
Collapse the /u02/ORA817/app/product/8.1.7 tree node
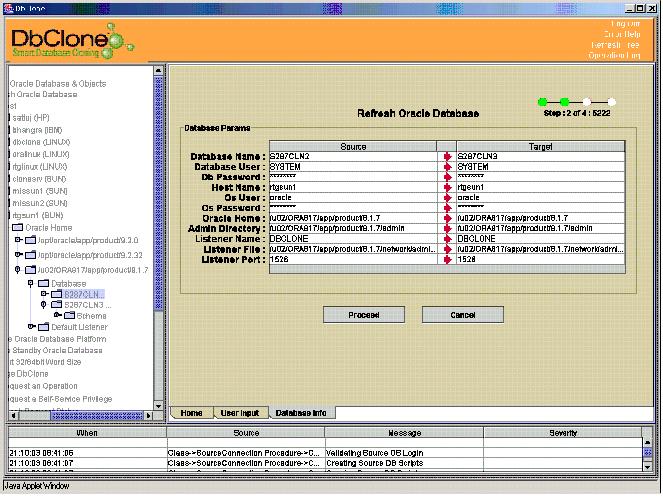coord(17,270)
